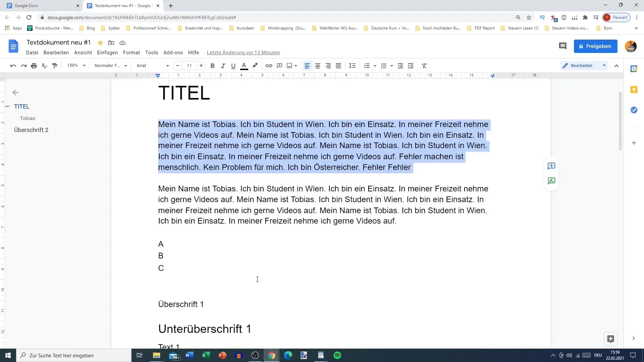The image size is (644, 362).
Task: Print the document via printer icon
Action: (x=34, y=66)
